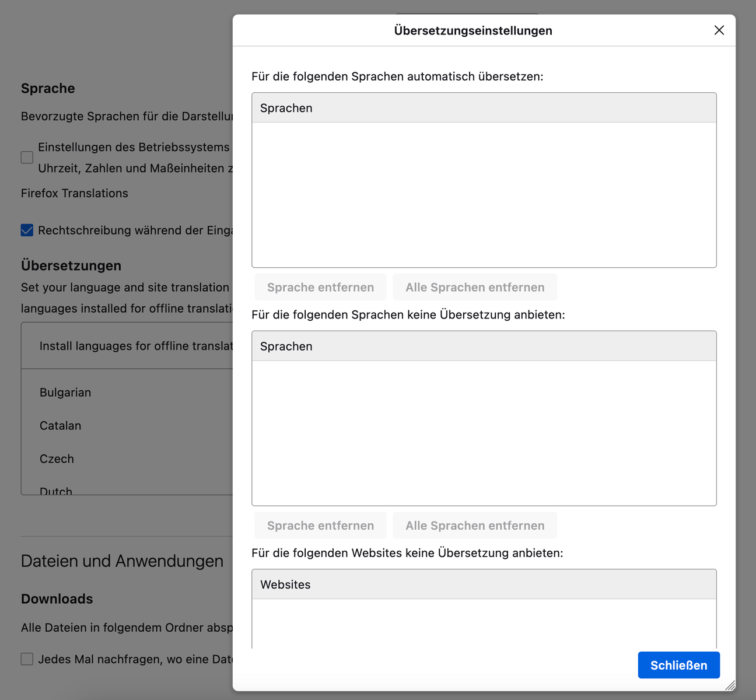Click inside the empty automatic translation languages list
Viewport: 756px width, 700px height.
484,195
